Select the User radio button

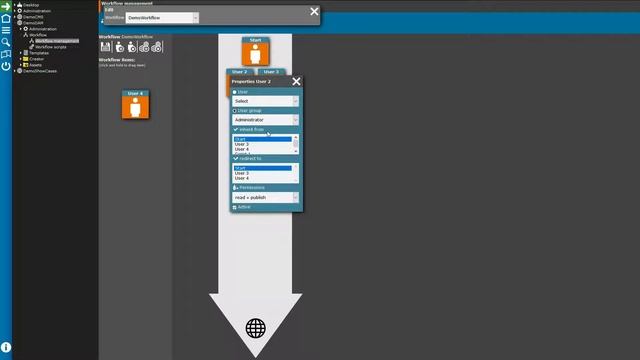point(235,92)
